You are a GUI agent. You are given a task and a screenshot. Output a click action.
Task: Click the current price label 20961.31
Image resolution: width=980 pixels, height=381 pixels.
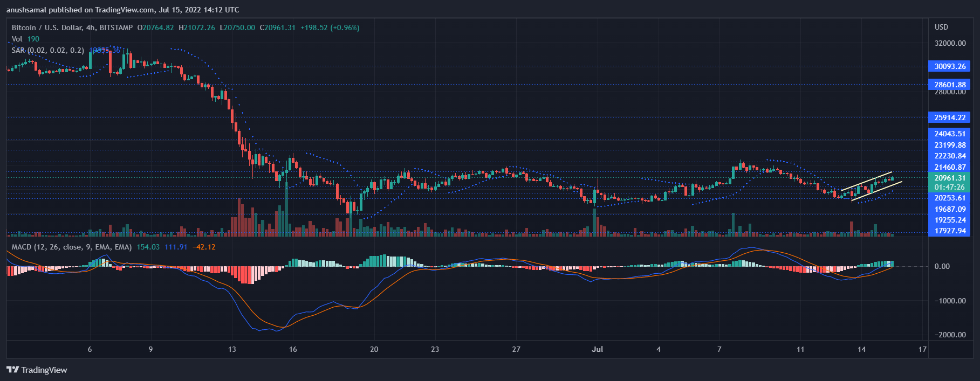pos(949,178)
